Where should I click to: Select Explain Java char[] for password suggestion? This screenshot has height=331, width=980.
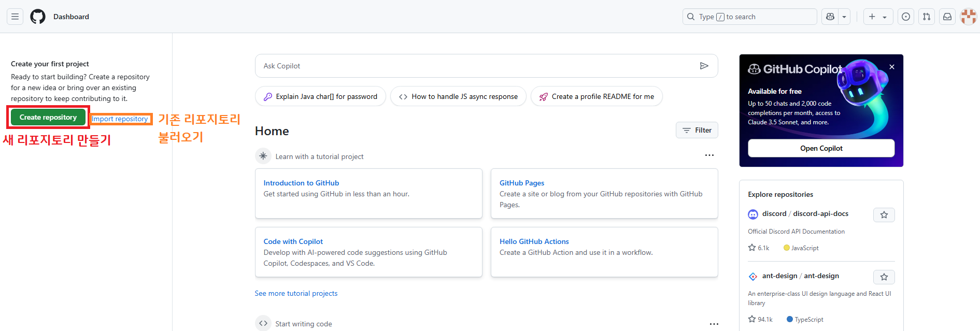tap(320, 96)
